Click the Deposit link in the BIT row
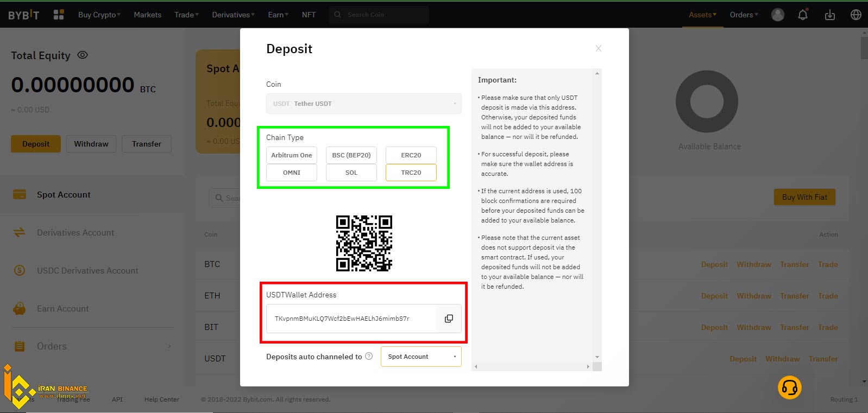 click(714, 327)
